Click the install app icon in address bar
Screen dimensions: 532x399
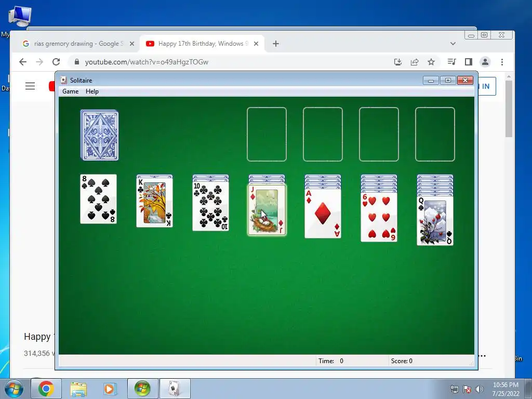click(397, 62)
